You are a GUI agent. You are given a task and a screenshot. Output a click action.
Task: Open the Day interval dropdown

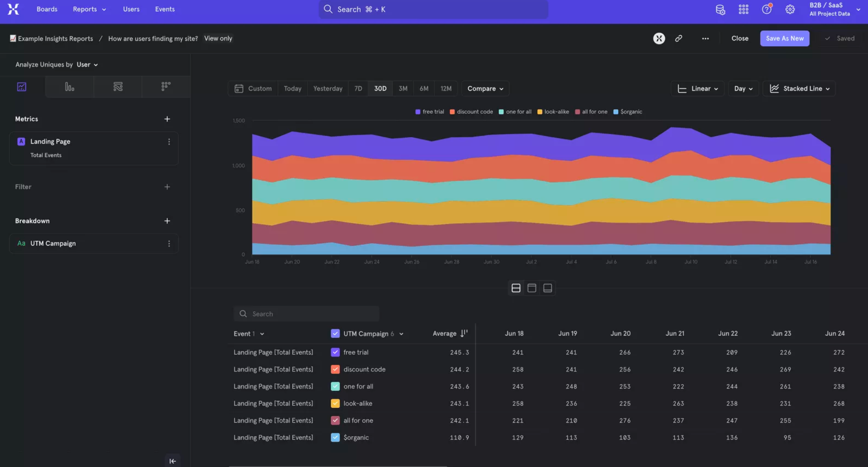click(743, 89)
